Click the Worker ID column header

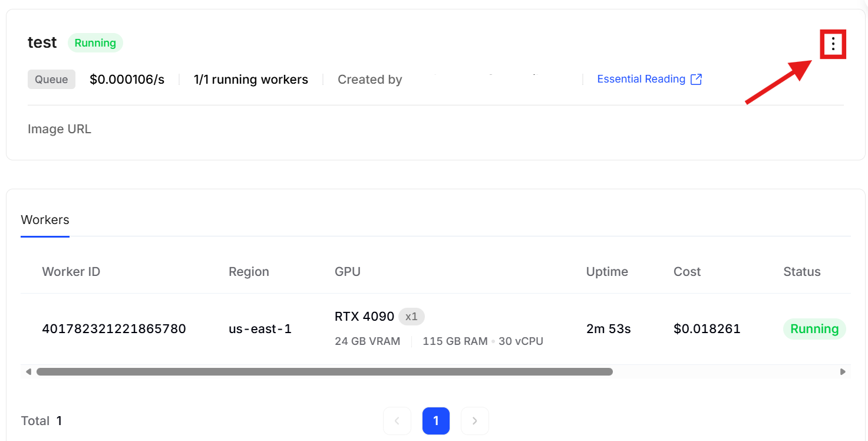pyautogui.click(x=71, y=272)
